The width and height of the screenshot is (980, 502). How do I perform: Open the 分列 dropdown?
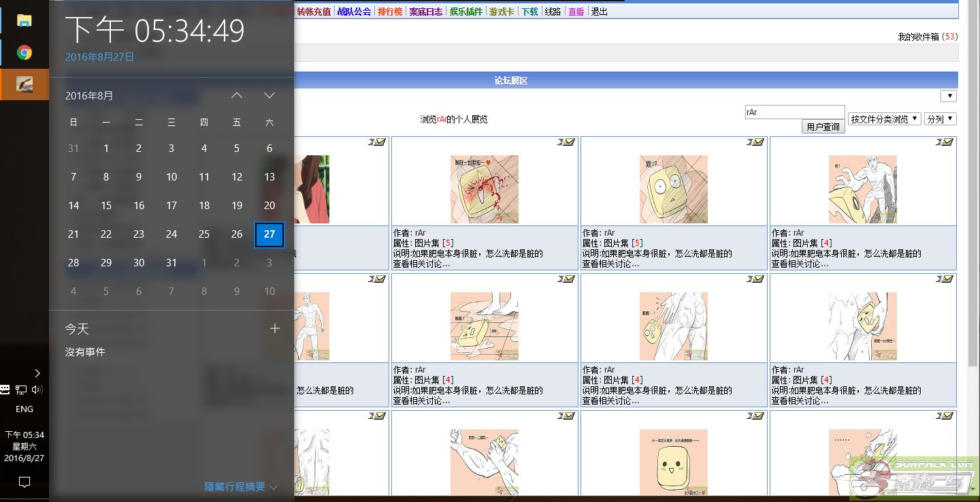tap(941, 119)
